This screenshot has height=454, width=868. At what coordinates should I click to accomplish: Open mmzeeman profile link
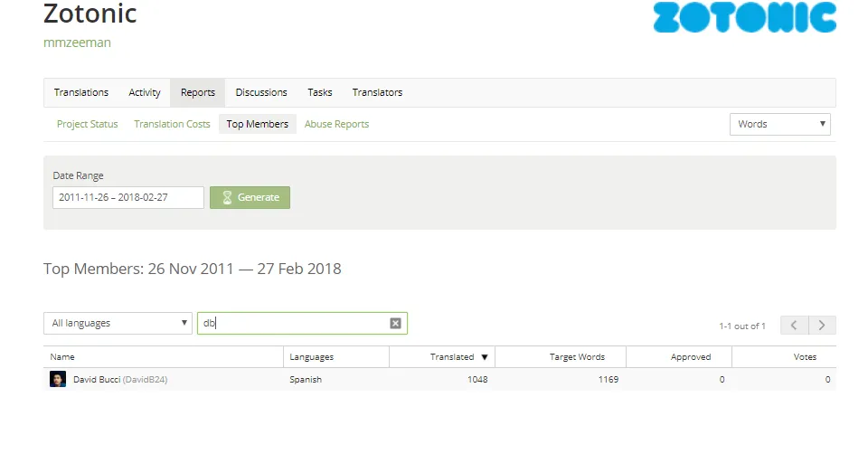[77, 43]
